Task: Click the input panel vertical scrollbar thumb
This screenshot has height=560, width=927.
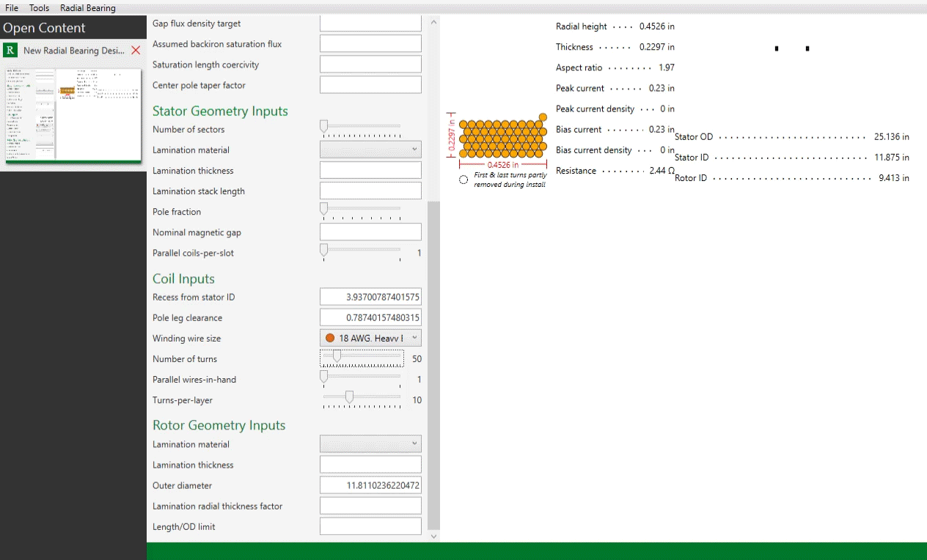Action: coord(433,365)
